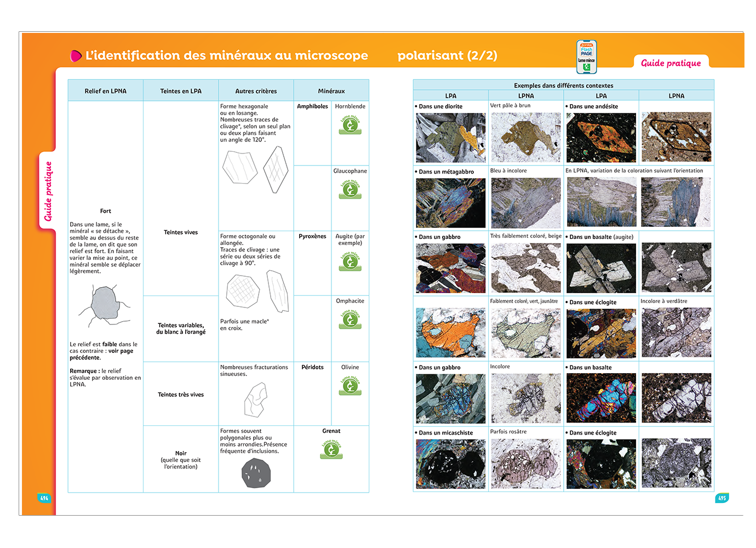Click the 'Teintes en LPA' column header
Image resolution: width=756 pixels, height=548 pixels.
(x=181, y=91)
